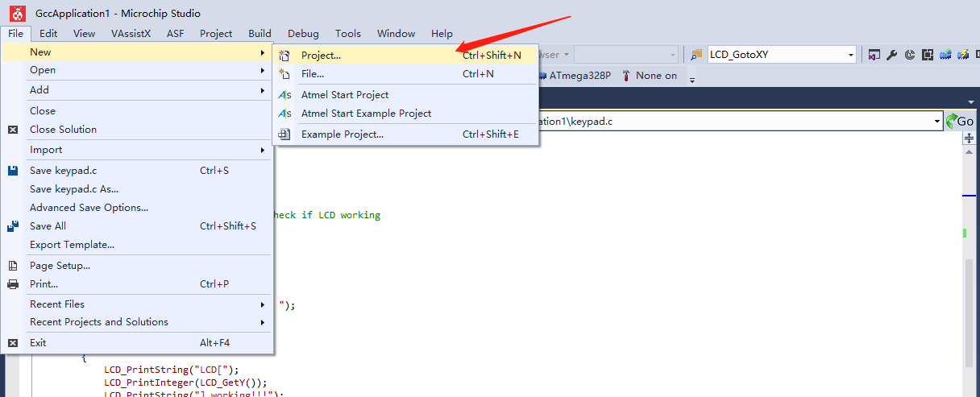Click Project... in the New submenu
This screenshot has height=397, width=980.
tap(406, 55)
